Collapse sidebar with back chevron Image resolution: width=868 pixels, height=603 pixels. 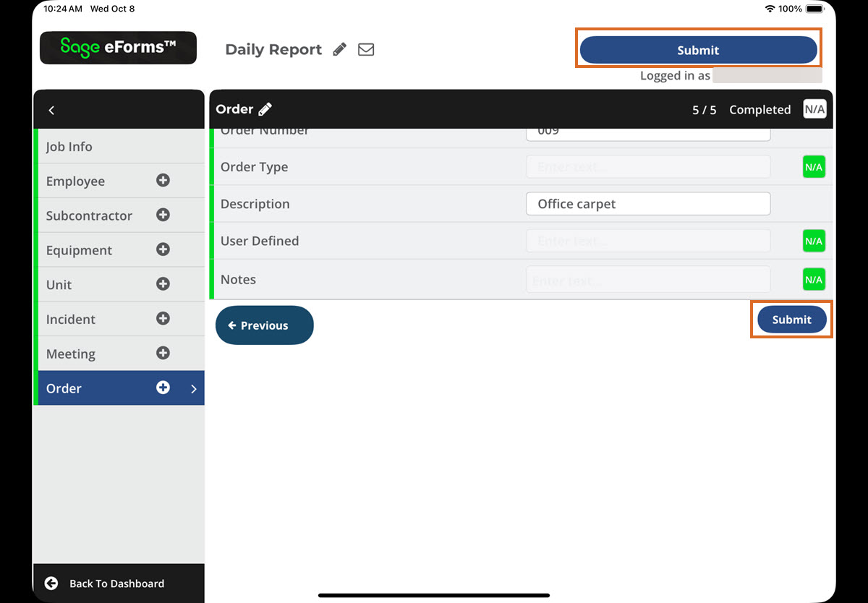[x=51, y=110]
